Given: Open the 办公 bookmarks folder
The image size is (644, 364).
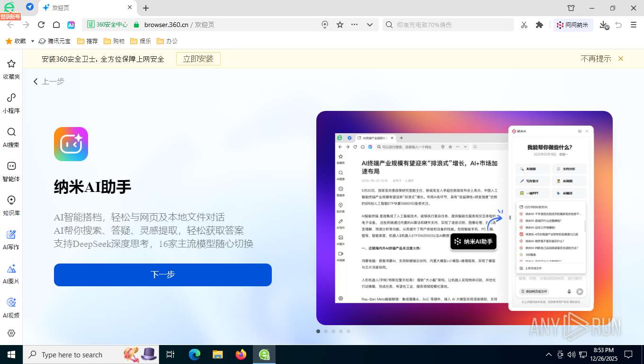Looking at the screenshot, I should [x=167, y=41].
